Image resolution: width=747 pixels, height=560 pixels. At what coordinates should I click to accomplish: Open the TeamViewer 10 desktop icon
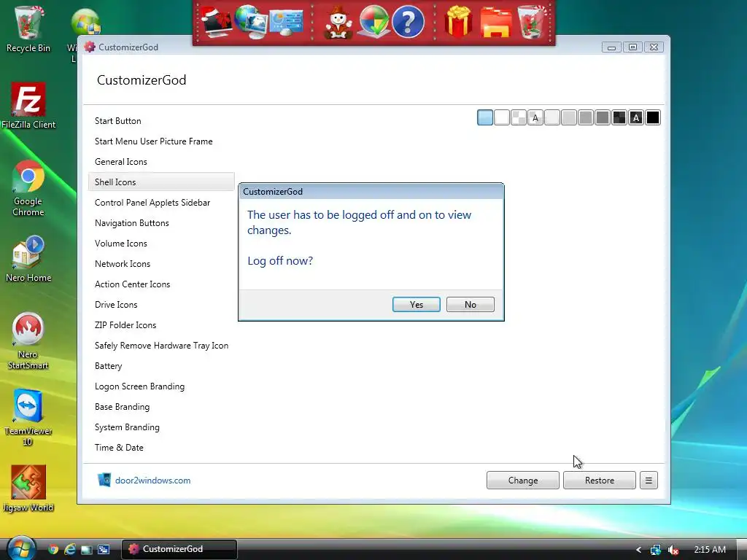click(x=28, y=418)
